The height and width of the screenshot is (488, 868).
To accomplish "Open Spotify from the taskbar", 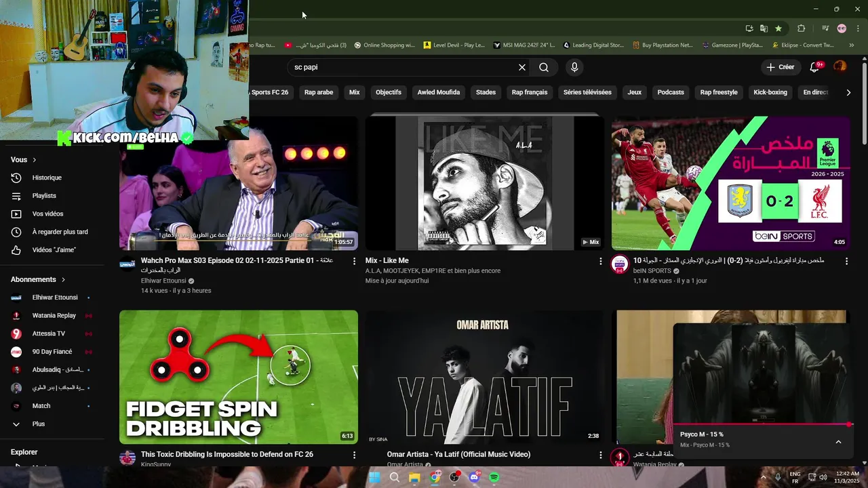I will pyautogui.click(x=494, y=477).
